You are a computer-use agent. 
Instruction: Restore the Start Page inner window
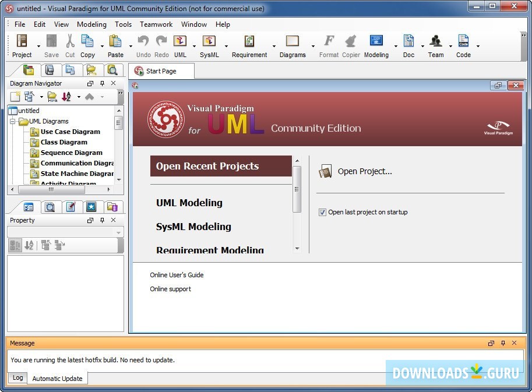click(498, 86)
